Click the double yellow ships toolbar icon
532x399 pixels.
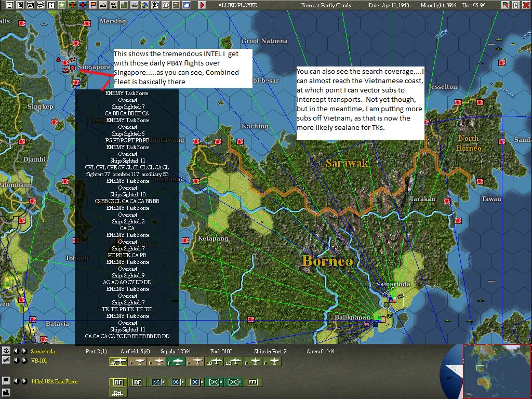click(x=114, y=5)
